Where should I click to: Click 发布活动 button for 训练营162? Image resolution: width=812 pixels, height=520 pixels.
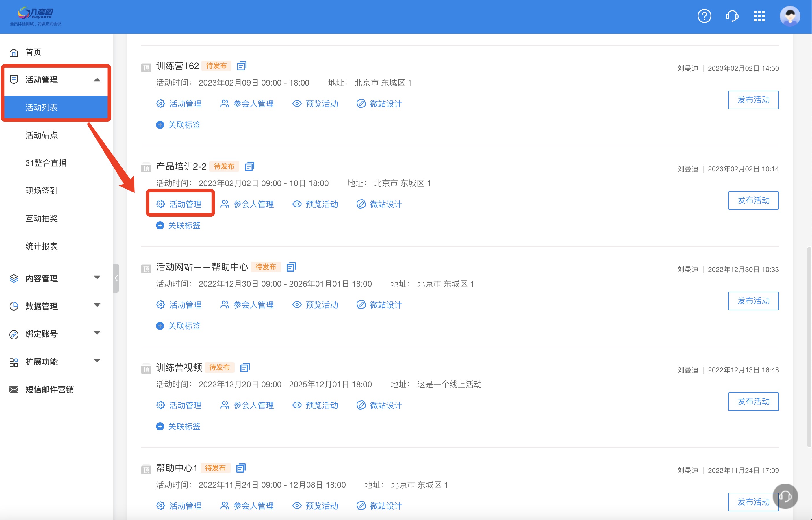click(753, 100)
